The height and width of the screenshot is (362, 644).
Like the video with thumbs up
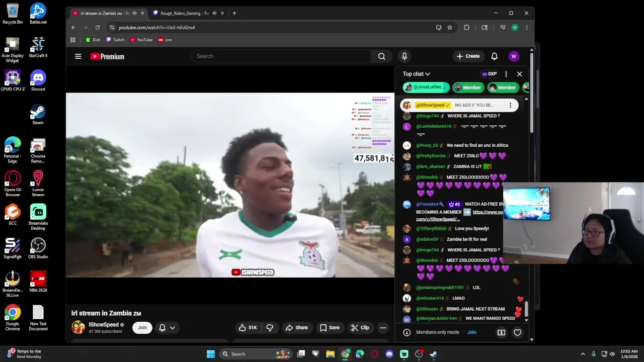(248, 328)
